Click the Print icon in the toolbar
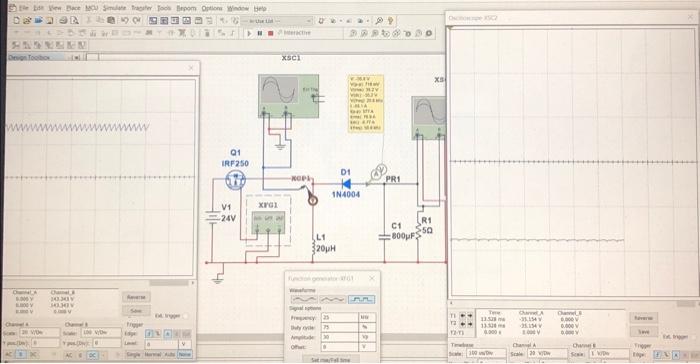 click(x=63, y=20)
